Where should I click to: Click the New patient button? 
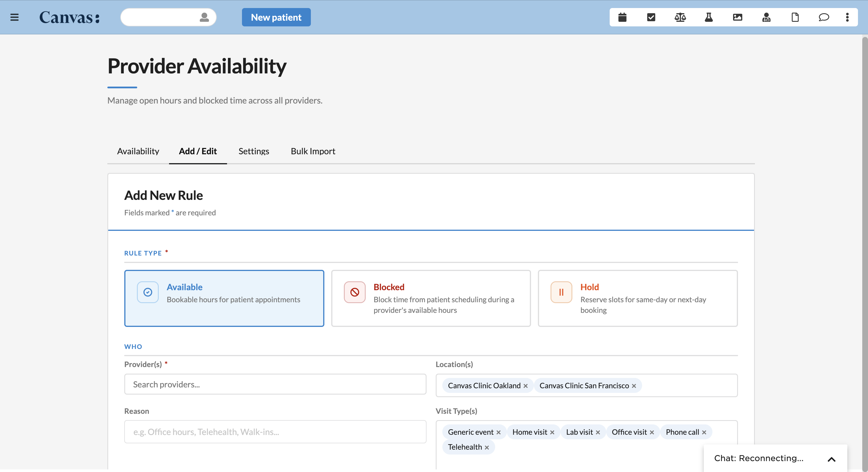(276, 17)
